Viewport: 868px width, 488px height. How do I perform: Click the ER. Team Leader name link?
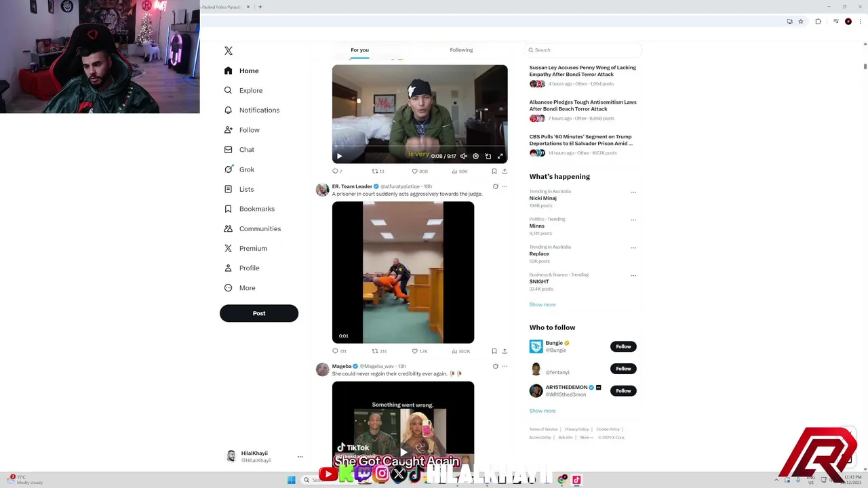tap(352, 186)
